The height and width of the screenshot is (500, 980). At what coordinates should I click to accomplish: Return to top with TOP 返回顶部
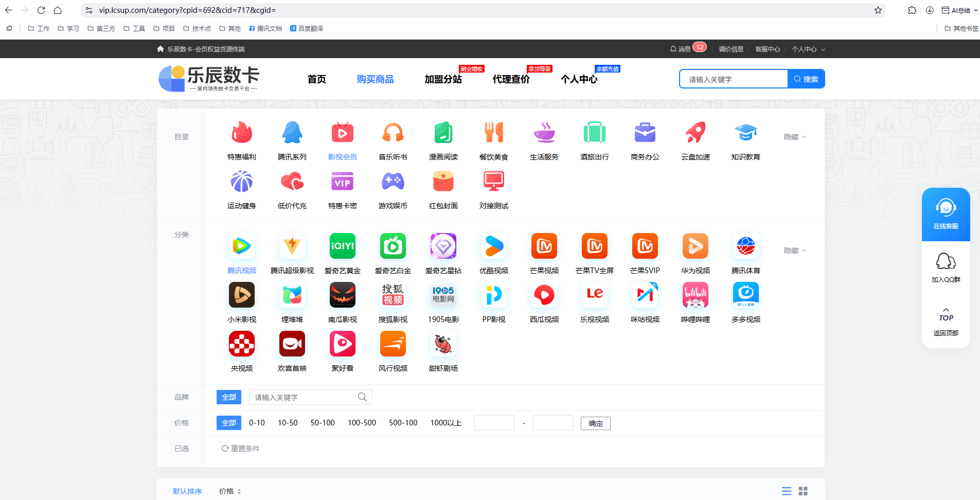pyautogui.click(x=946, y=322)
